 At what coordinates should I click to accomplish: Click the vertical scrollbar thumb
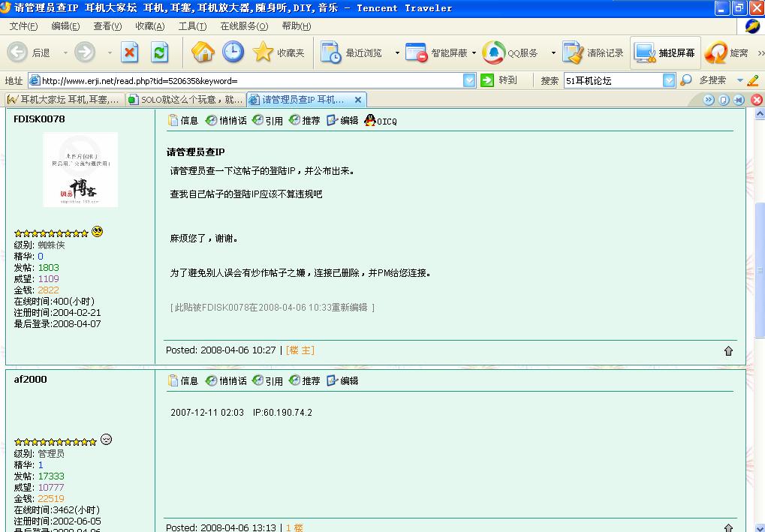[x=760, y=269]
